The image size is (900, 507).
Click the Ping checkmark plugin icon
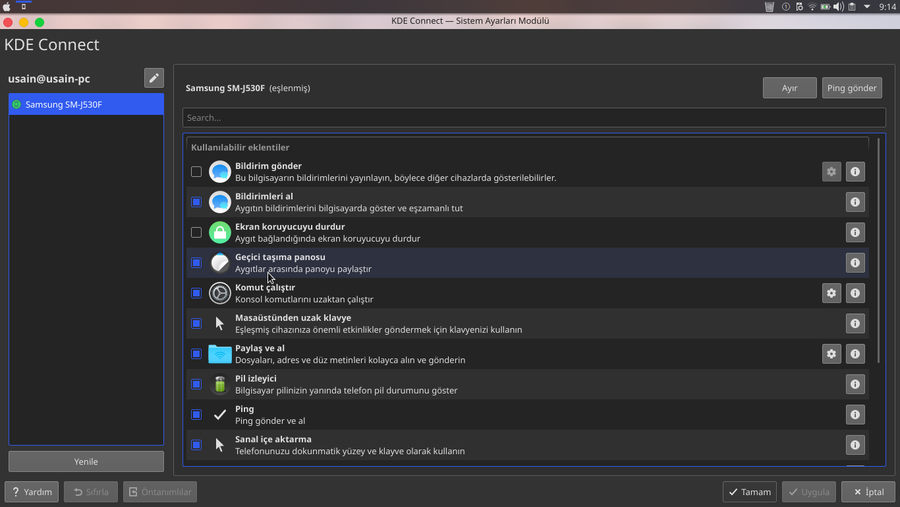(x=220, y=415)
